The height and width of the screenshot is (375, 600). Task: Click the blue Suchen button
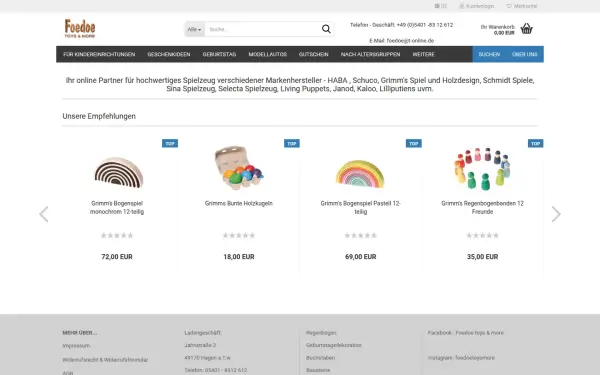[489, 54]
